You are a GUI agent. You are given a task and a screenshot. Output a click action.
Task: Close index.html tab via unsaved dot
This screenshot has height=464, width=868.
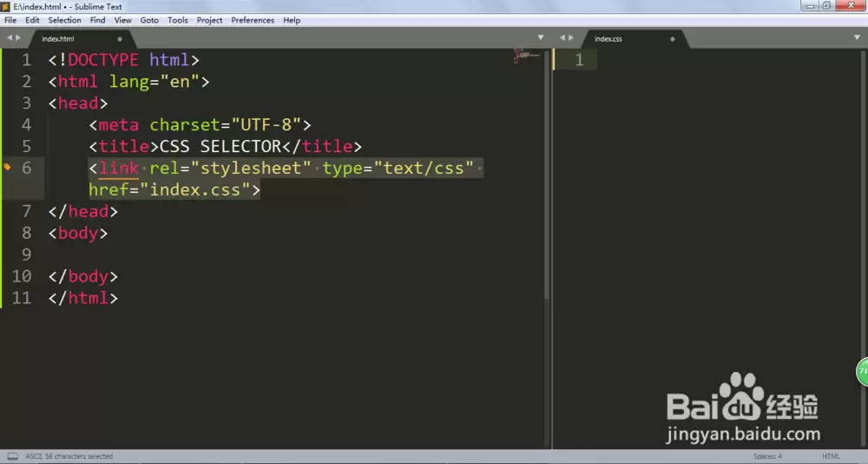(120, 39)
